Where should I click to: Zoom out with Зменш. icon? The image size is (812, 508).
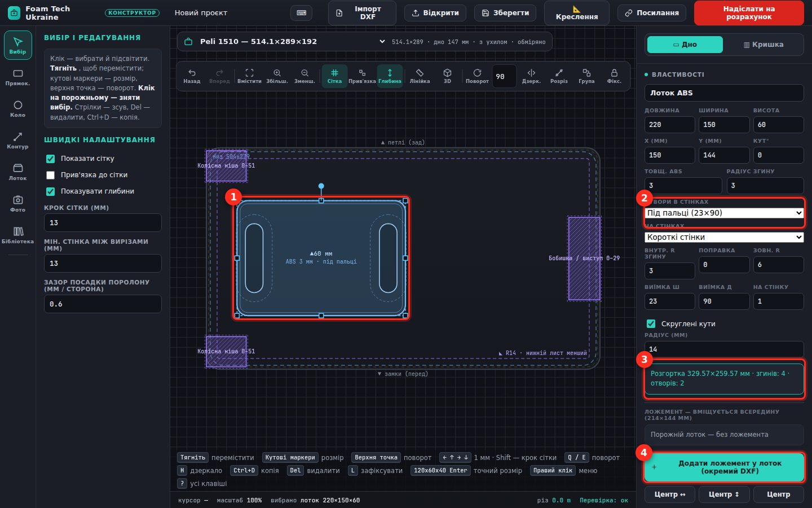pos(304,76)
